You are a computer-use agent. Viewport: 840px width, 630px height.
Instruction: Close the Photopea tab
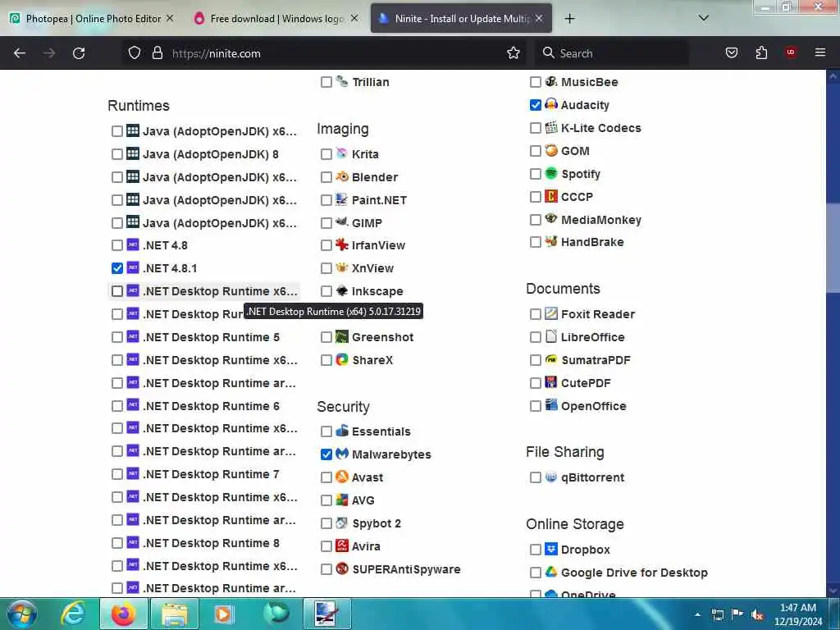170,18
